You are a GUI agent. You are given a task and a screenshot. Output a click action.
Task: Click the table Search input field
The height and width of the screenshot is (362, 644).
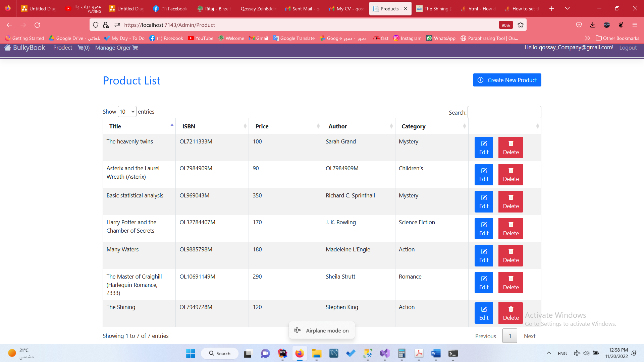pos(504,112)
